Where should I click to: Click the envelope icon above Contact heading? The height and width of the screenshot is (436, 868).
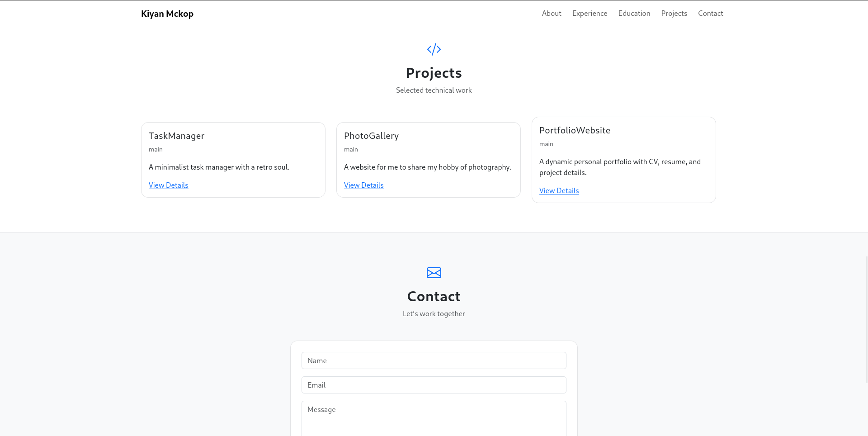pyautogui.click(x=434, y=273)
